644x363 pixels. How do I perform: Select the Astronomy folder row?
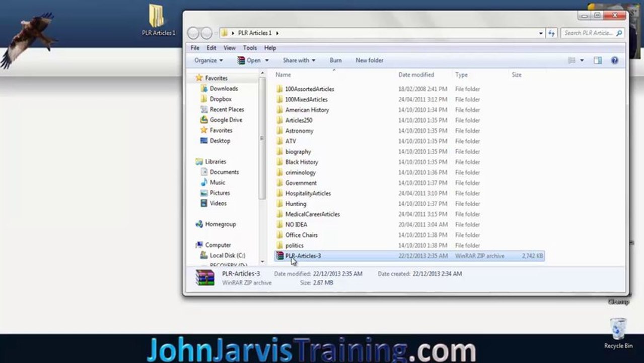[409, 131]
